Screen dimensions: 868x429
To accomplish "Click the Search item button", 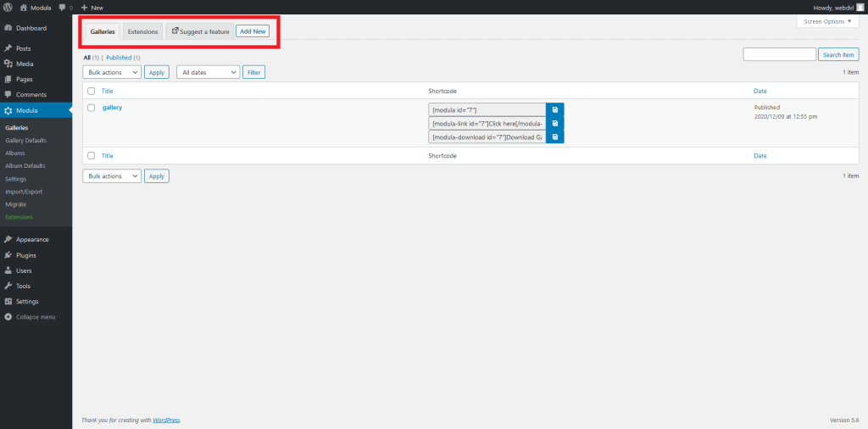I will 838,55.
